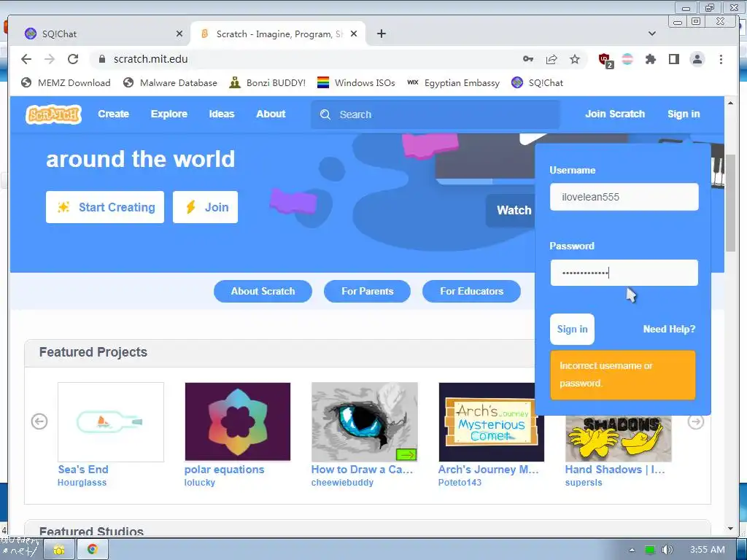Click the Start Creating button
Image resolution: width=747 pixels, height=560 pixels.
pyautogui.click(x=105, y=207)
